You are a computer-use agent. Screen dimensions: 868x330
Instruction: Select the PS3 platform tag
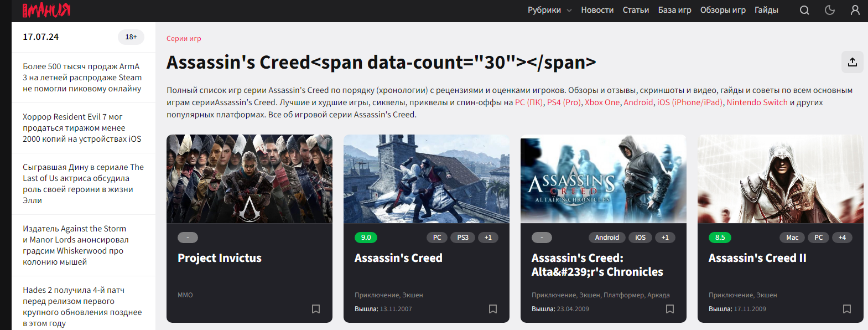point(463,238)
